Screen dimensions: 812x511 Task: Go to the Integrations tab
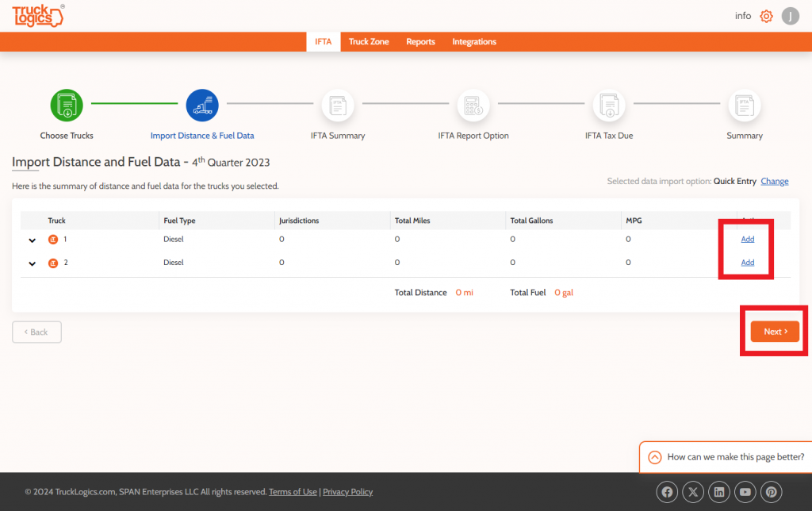[474, 41]
